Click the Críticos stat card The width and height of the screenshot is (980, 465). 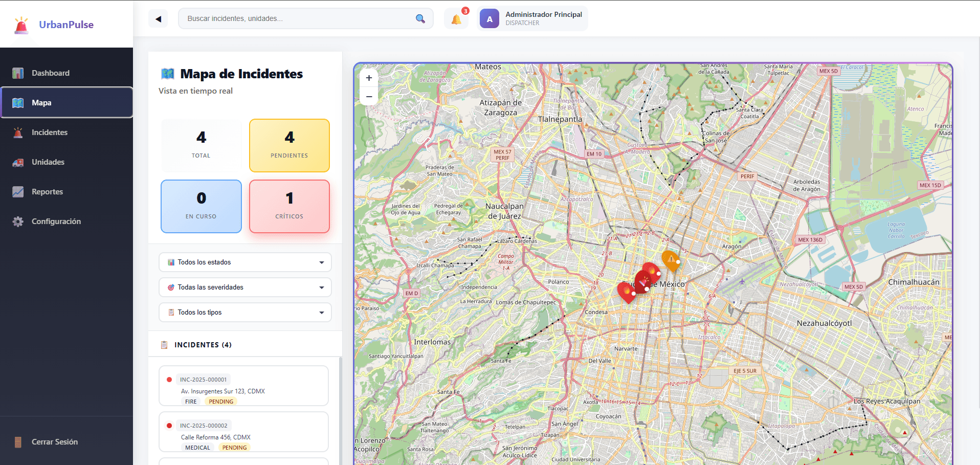pyautogui.click(x=289, y=206)
